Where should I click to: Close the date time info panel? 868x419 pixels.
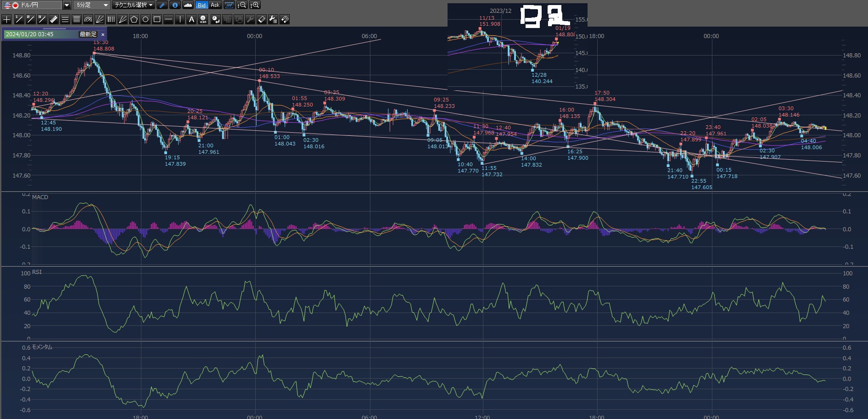coord(103,34)
